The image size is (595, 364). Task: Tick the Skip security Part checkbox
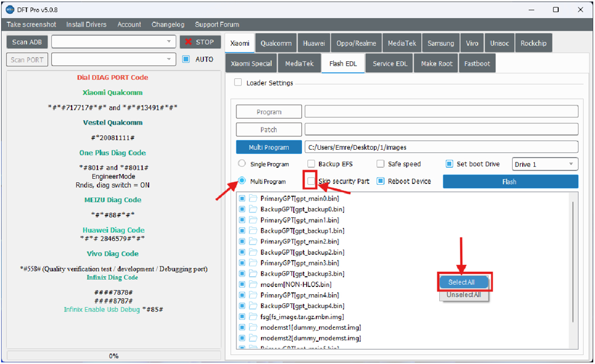[x=311, y=181]
